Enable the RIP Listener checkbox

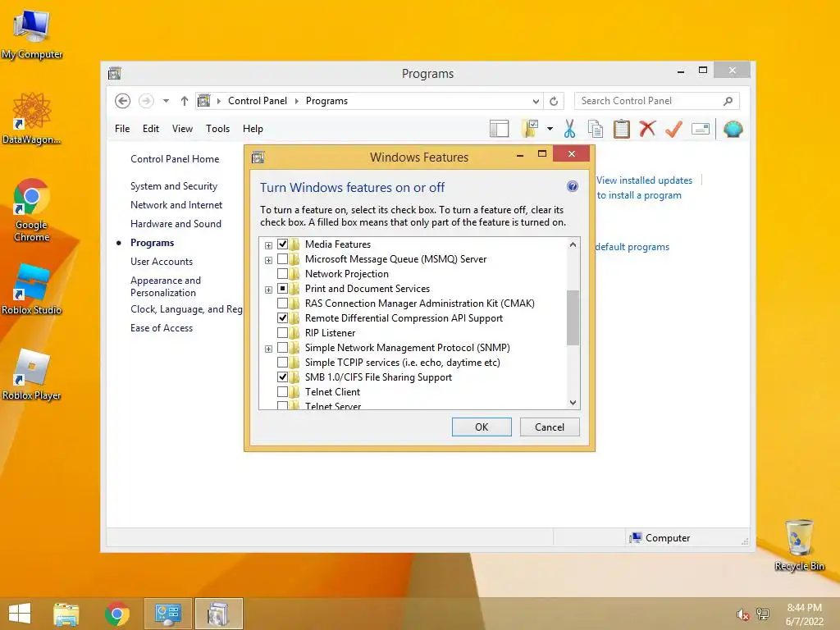[x=282, y=333]
